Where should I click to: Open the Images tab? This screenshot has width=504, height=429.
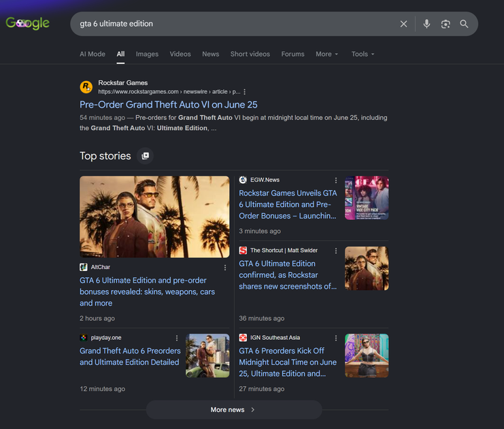(x=147, y=54)
